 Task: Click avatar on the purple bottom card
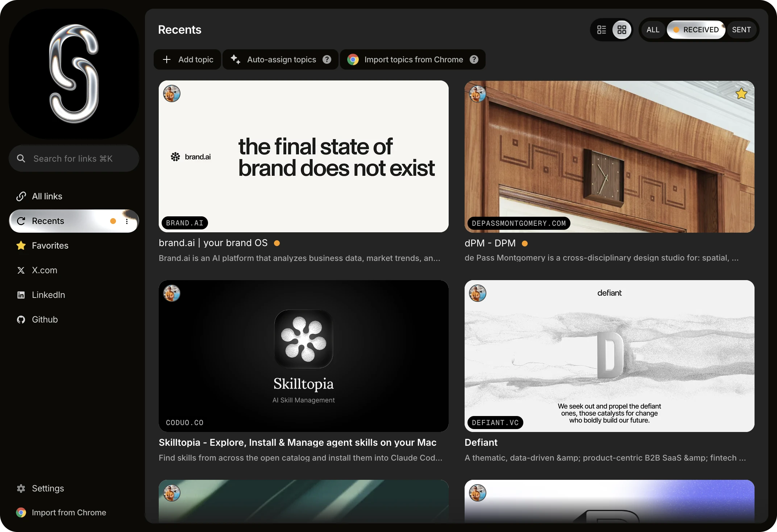tap(478, 493)
